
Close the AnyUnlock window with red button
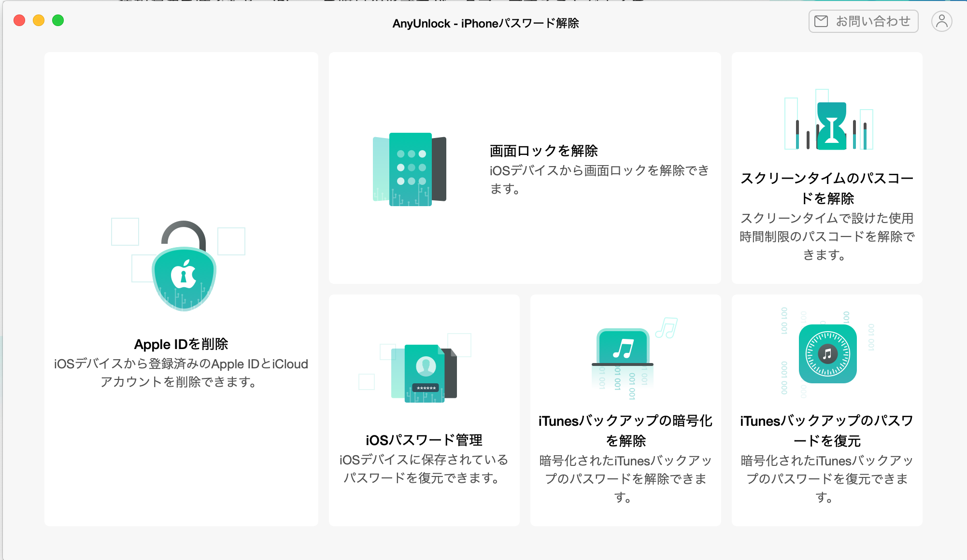19,20
